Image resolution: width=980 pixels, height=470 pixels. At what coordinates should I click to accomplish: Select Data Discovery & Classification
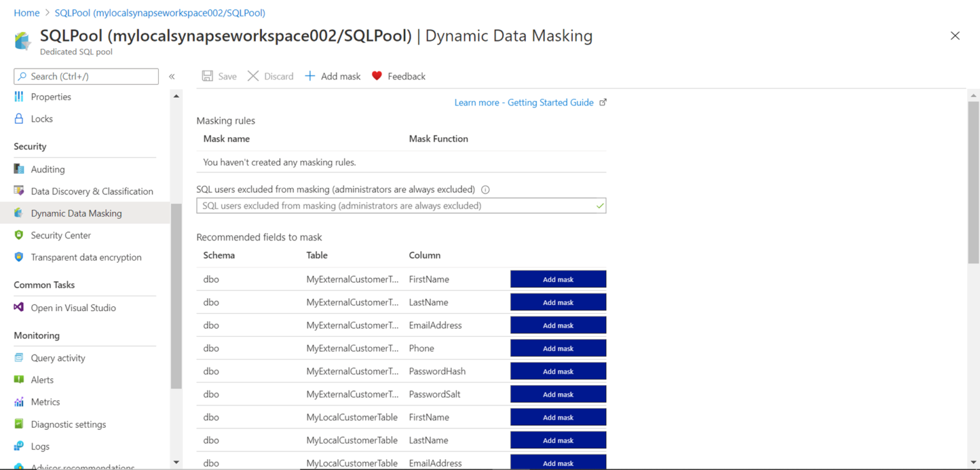92,191
